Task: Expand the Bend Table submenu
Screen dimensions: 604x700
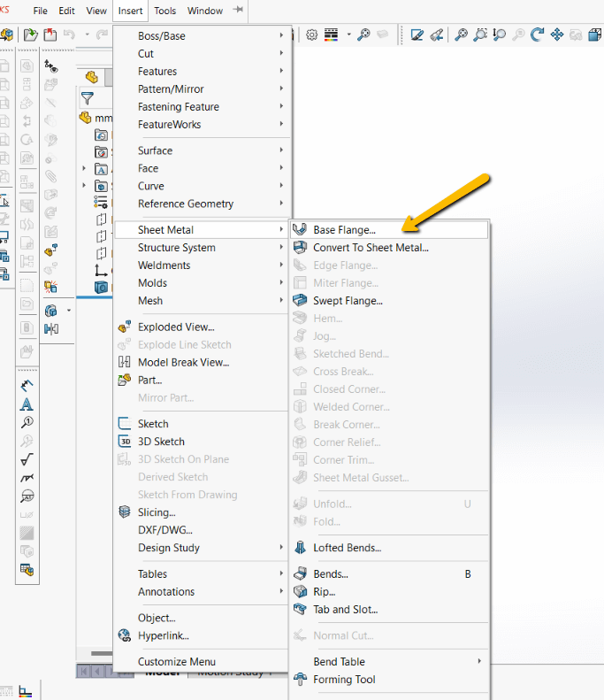Action: pyautogui.click(x=479, y=661)
